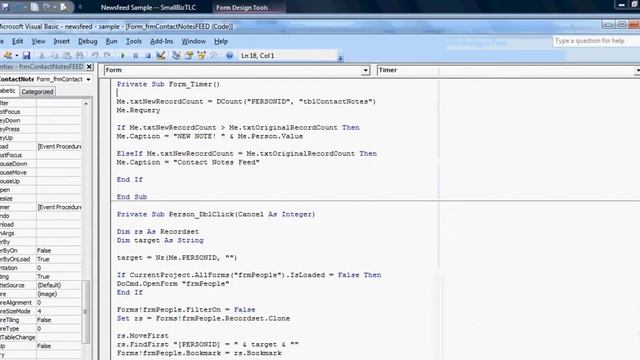Switch to the Categorized properties tab
This screenshot has height=360, width=640.
37,91
